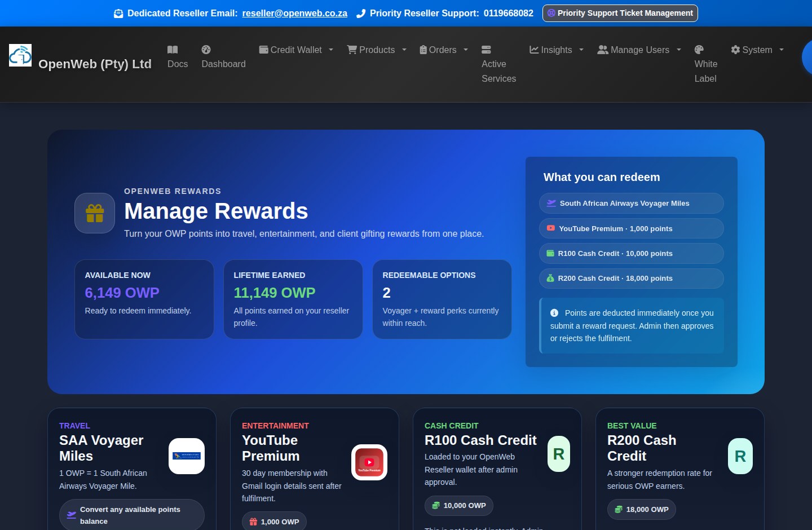Click R100 Cash Credit 10,000 points pill
The height and width of the screenshot is (530, 812).
point(632,253)
